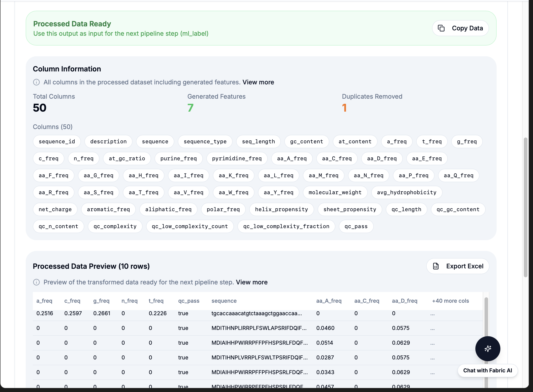Screen dimensions: 533x392
Task: Click the a_freq table column header
Action: (x=44, y=301)
